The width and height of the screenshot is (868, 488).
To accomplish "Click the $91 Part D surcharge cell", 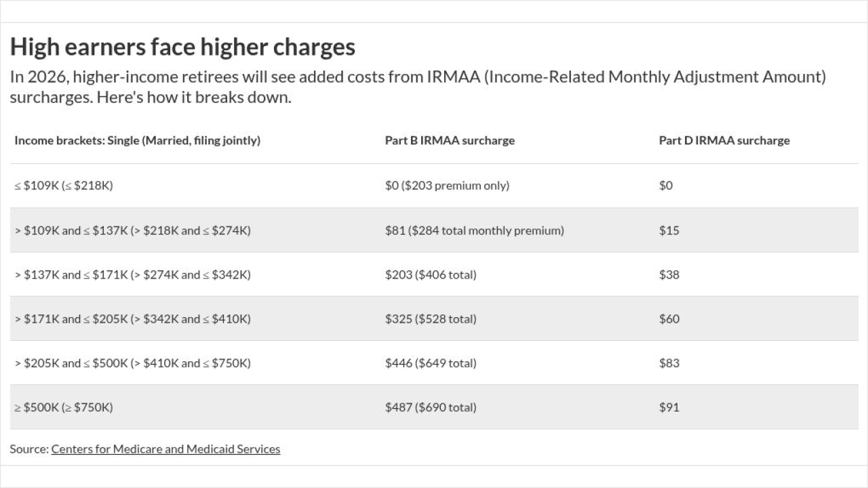I will tap(669, 407).
